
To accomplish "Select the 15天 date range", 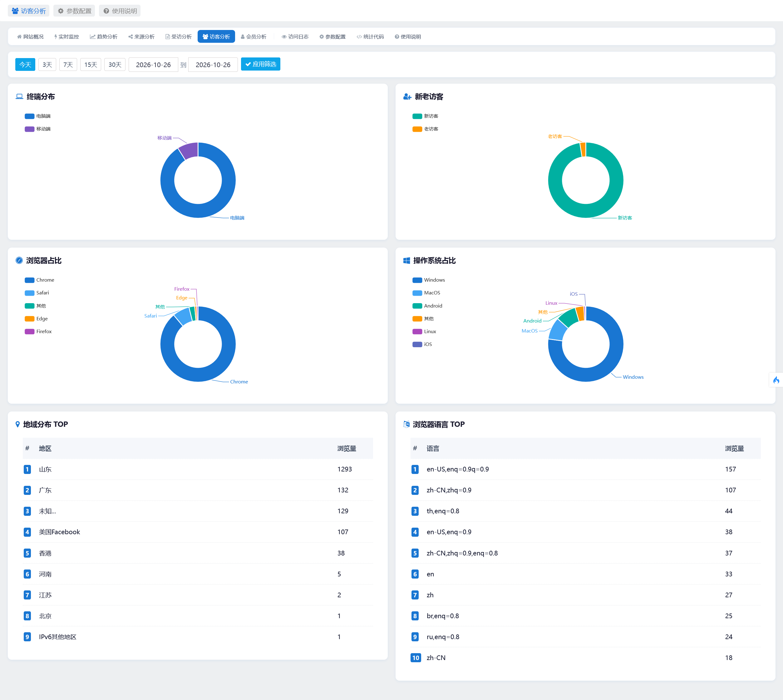I will [91, 65].
